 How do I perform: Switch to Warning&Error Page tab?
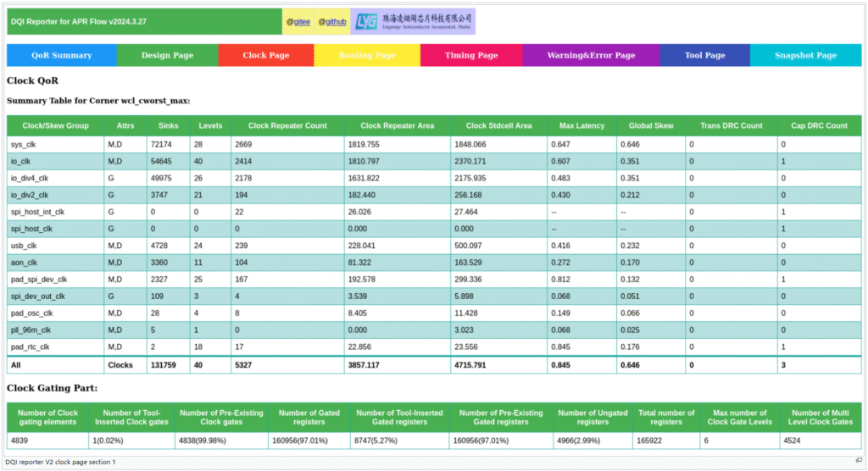pos(591,55)
